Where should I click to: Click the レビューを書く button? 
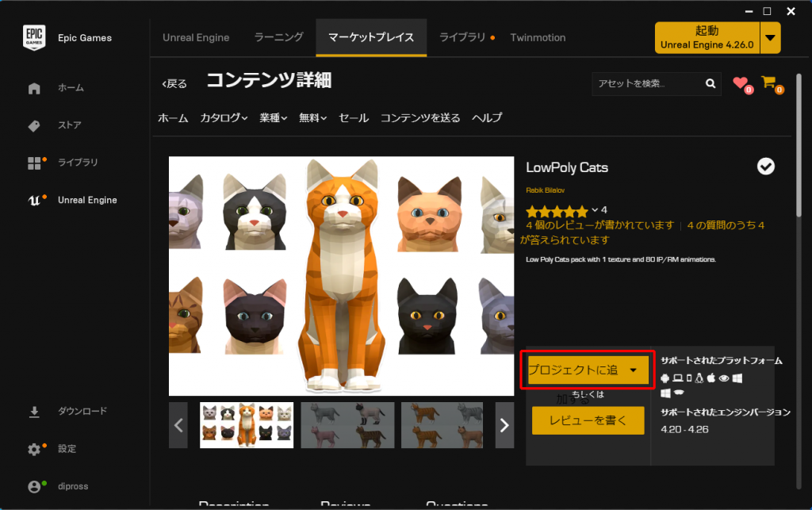coord(588,420)
